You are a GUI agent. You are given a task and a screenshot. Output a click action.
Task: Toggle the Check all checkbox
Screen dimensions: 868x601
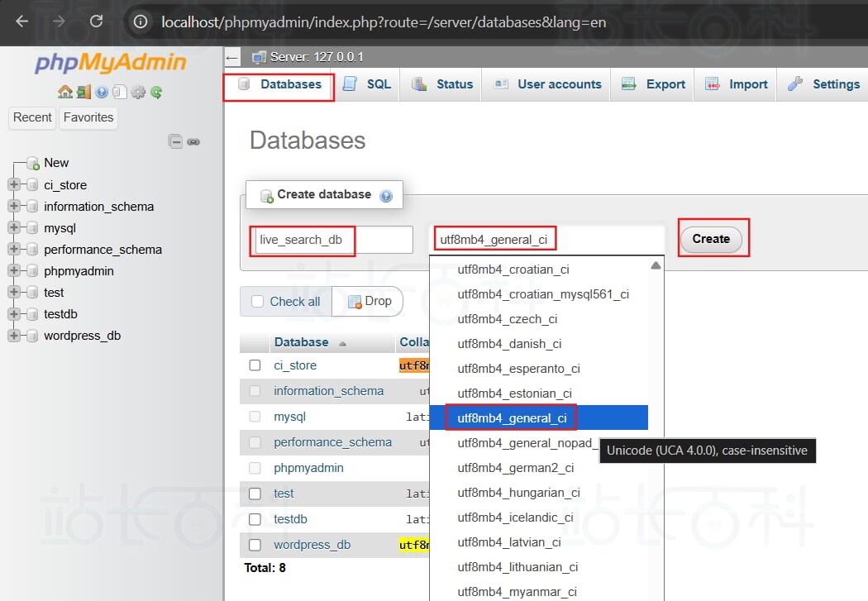257,301
